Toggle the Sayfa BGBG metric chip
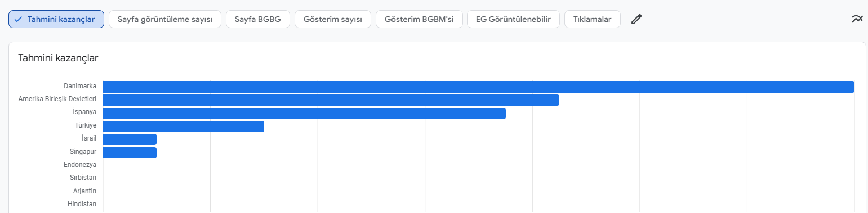Viewport: 868px width, 213px height. click(x=258, y=19)
